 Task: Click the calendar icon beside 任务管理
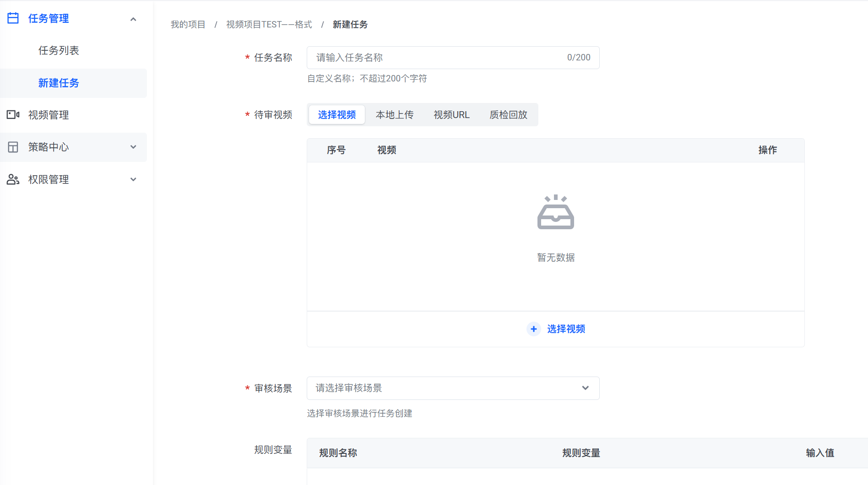[13, 18]
